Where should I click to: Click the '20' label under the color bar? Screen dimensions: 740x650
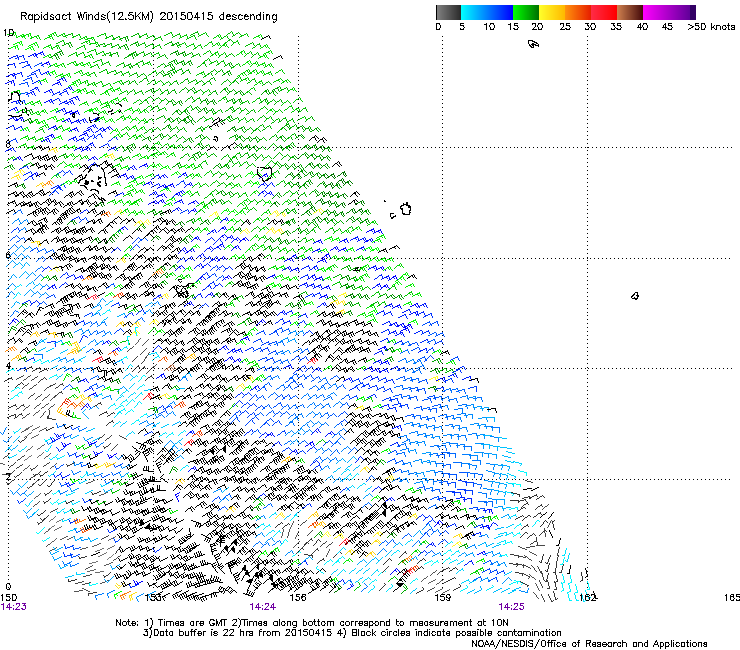pos(537,27)
